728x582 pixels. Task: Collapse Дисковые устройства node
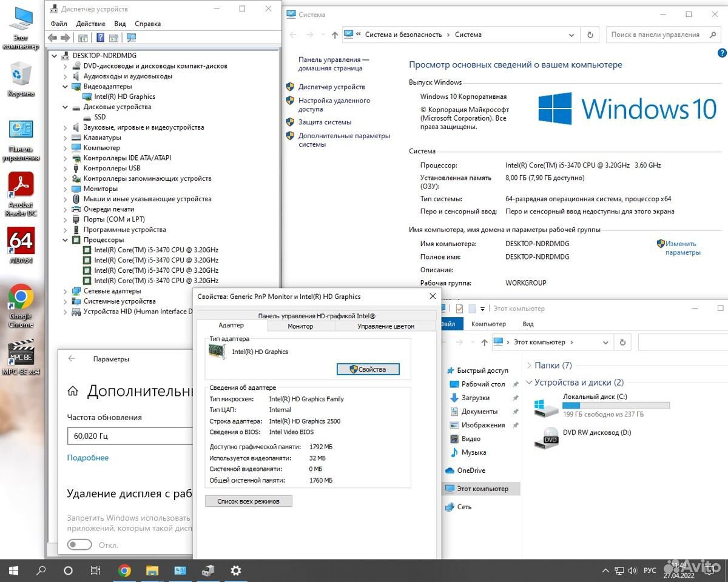click(x=65, y=107)
